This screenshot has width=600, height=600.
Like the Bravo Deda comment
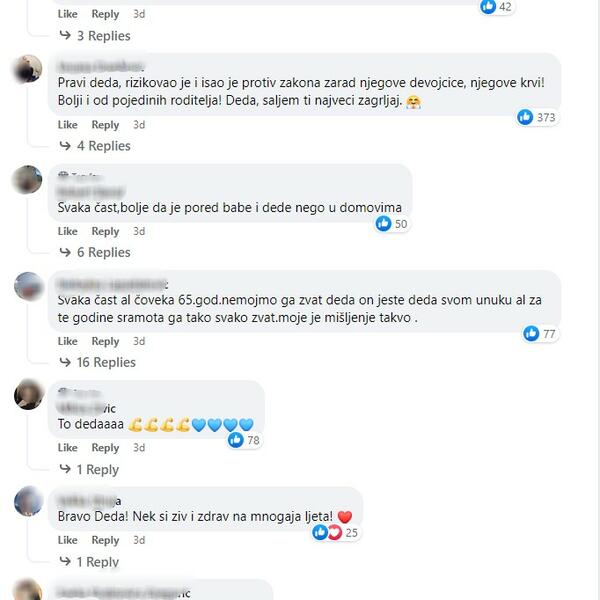(x=68, y=540)
